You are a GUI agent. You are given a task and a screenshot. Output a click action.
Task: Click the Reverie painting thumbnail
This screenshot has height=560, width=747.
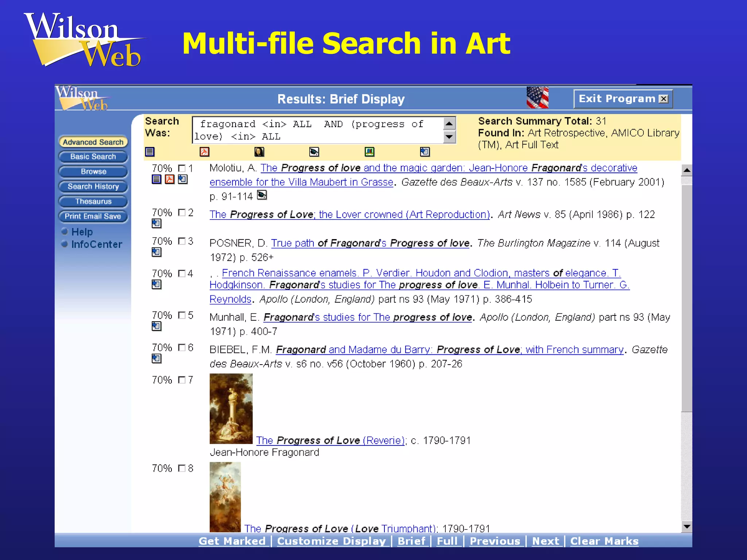click(x=231, y=409)
